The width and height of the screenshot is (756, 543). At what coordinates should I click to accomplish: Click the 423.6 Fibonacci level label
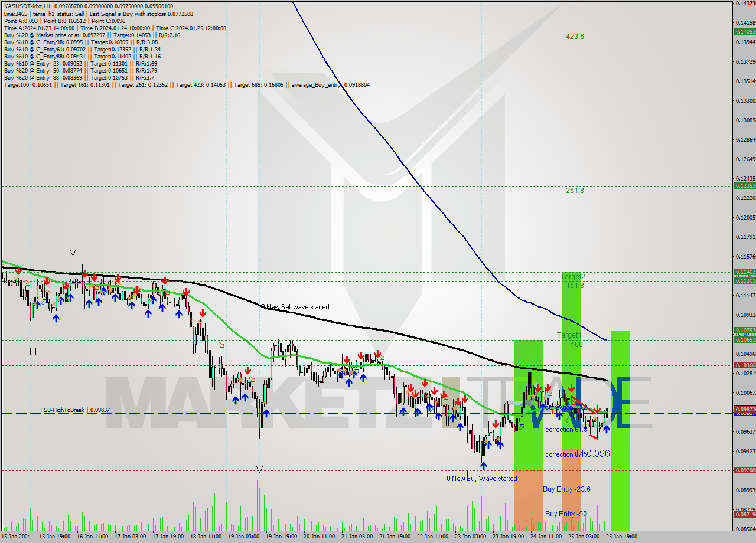click(x=575, y=36)
